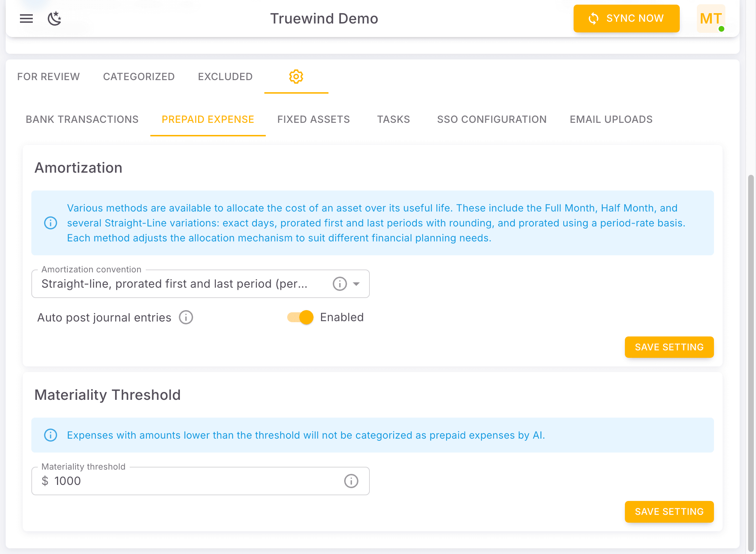Viewport: 756px width, 554px height.
Task: Open the MT profile avatar
Action: point(710,19)
